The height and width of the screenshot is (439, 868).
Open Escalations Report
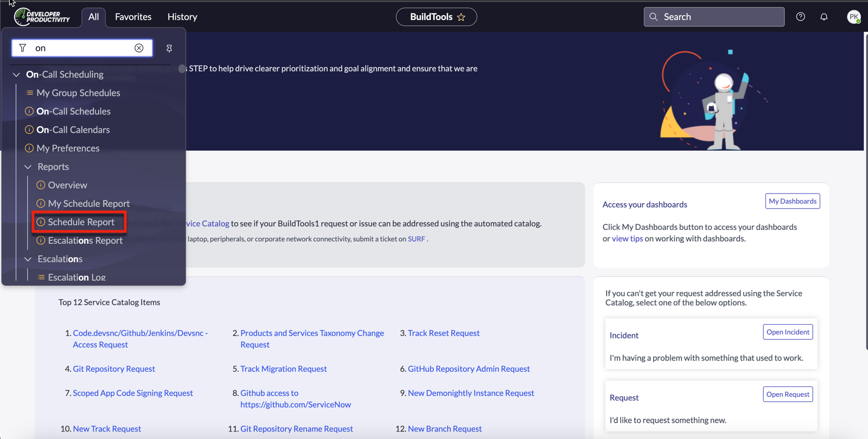tap(85, 240)
